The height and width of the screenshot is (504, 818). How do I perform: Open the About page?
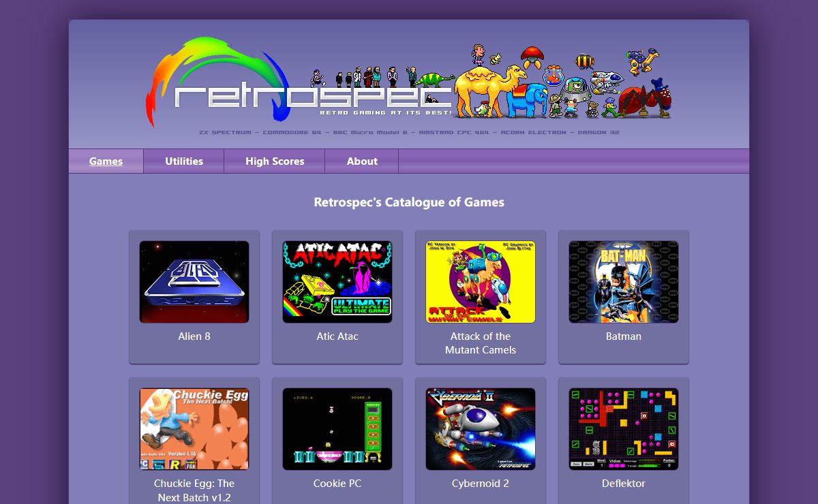(x=362, y=161)
